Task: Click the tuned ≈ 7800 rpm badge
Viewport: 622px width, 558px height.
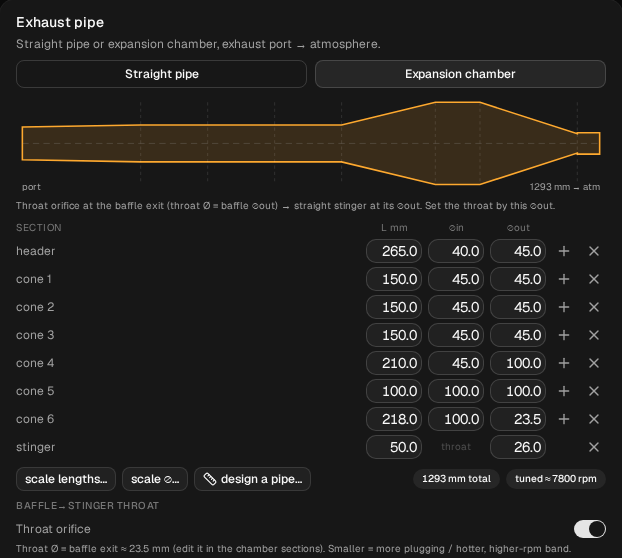Action: 556,479
